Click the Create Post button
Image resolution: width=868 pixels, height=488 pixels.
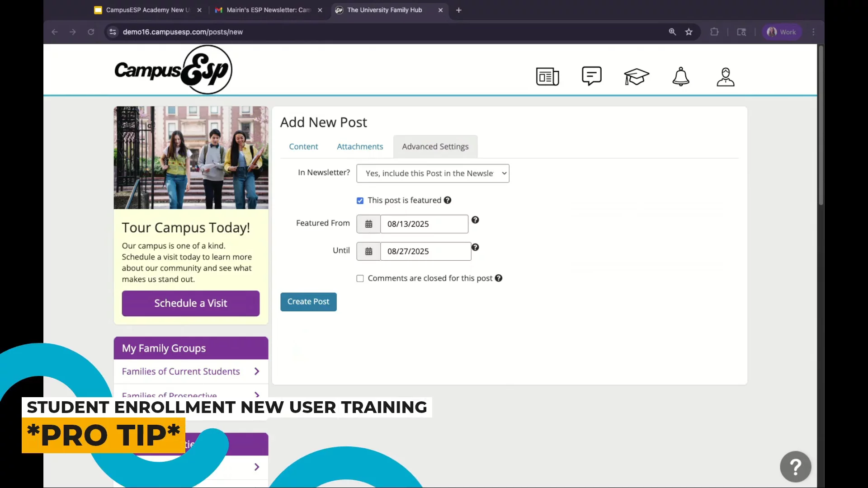pos(308,302)
